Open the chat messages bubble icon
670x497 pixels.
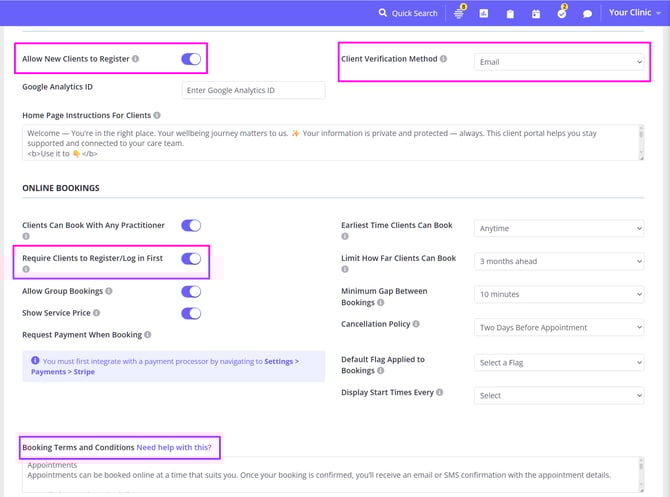click(588, 14)
